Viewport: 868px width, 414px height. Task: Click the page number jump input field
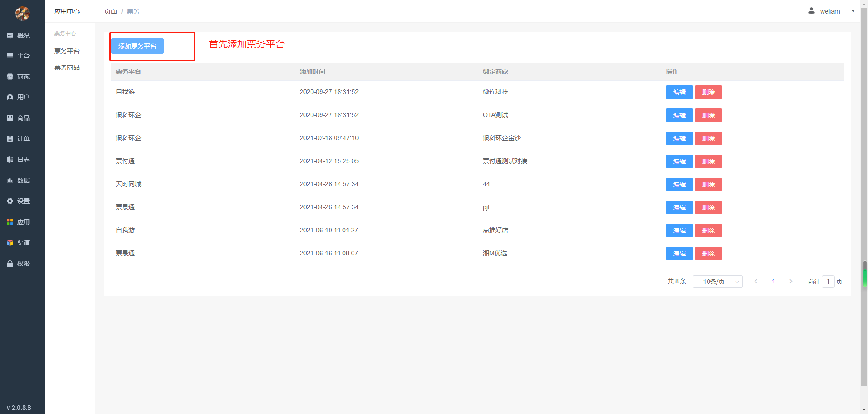(828, 282)
